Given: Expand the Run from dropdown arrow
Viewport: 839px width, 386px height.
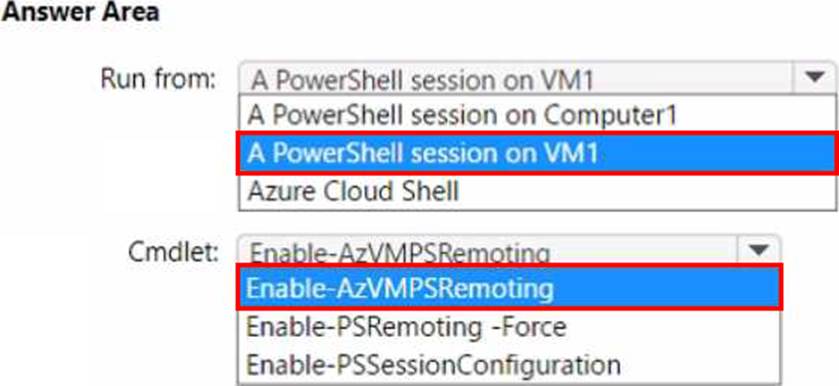Looking at the screenshot, I should coord(814,79).
